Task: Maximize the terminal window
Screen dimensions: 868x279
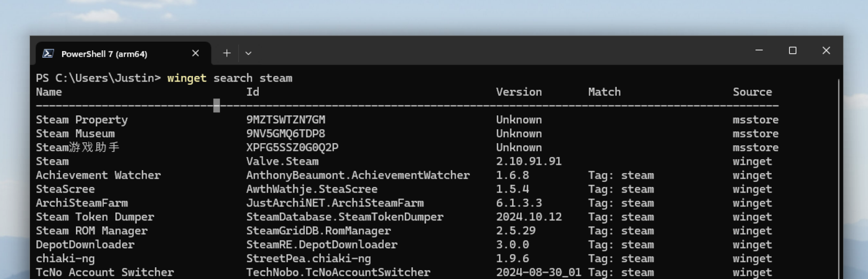Action: [792, 50]
